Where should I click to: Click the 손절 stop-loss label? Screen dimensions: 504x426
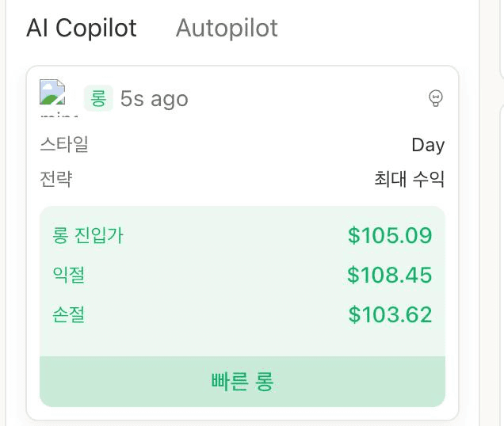click(x=69, y=314)
